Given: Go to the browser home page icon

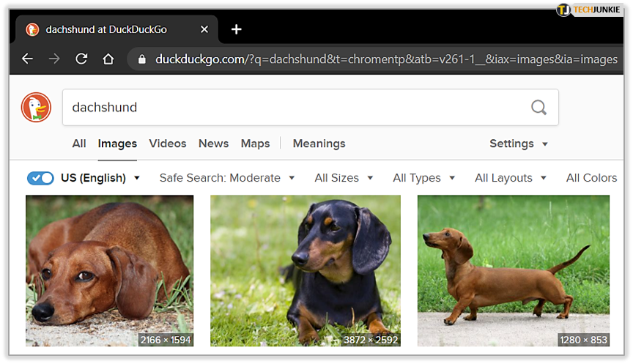Looking at the screenshot, I should click(x=108, y=59).
